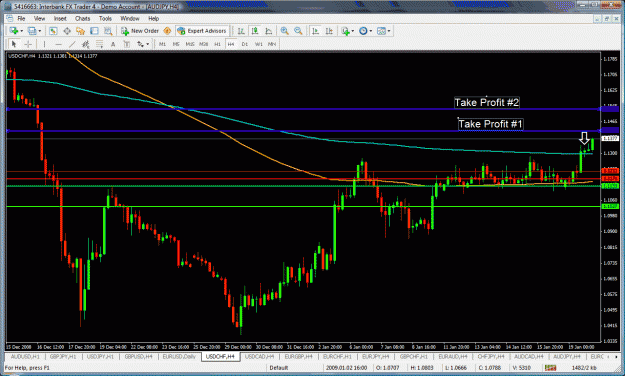Click the Arrows objects icon
Screen dimensions: 625x376
(x=140, y=44)
